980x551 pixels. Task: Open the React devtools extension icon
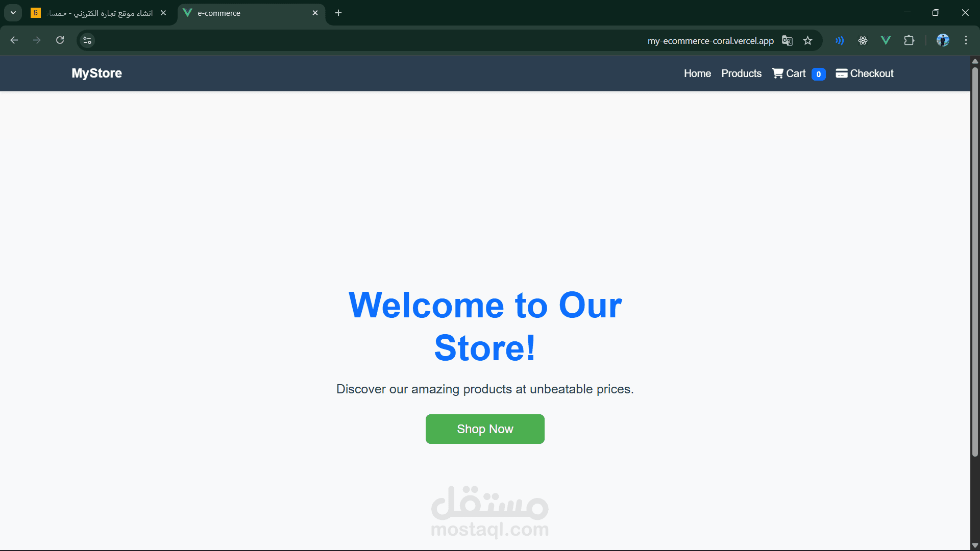(863, 40)
